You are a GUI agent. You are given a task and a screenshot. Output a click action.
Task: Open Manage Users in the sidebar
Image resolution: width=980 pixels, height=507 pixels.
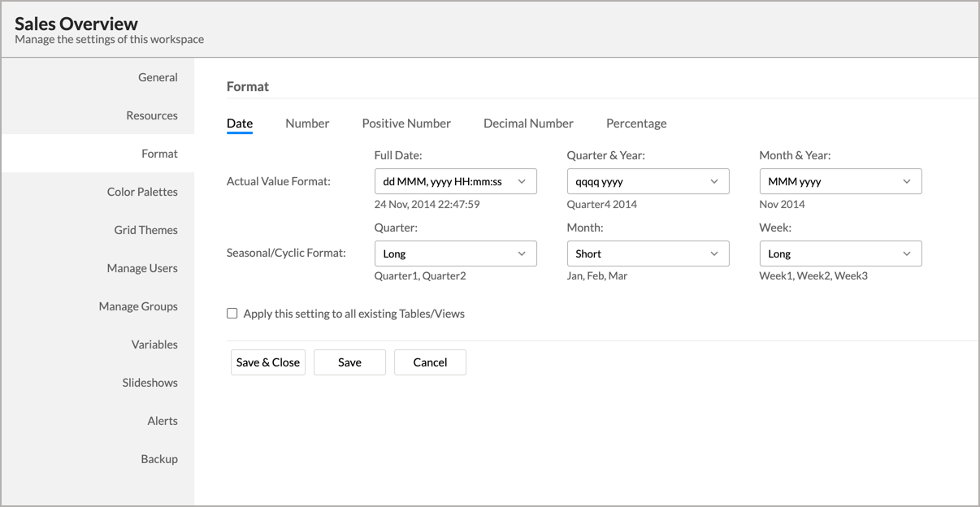click(x=142, y=268)
